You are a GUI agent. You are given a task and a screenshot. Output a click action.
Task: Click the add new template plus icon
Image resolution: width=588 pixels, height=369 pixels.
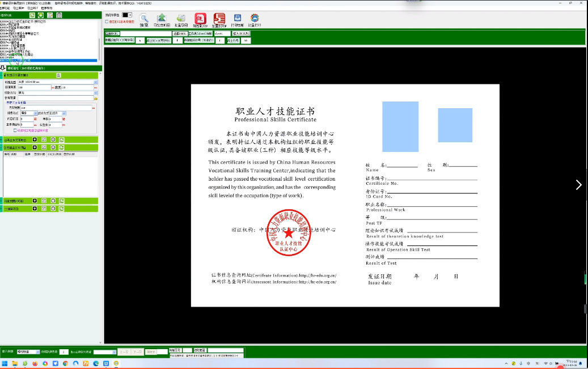(40, 15)
